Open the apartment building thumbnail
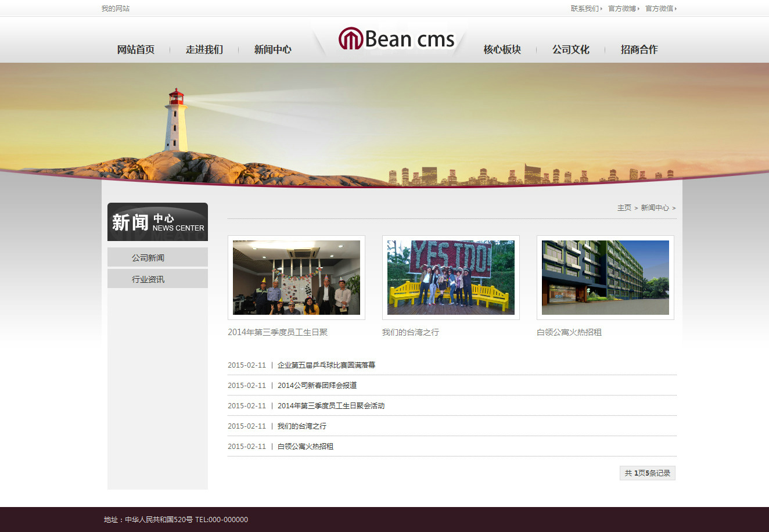Image resolution: width=769 pixels, height=532 pixels. 605,278
